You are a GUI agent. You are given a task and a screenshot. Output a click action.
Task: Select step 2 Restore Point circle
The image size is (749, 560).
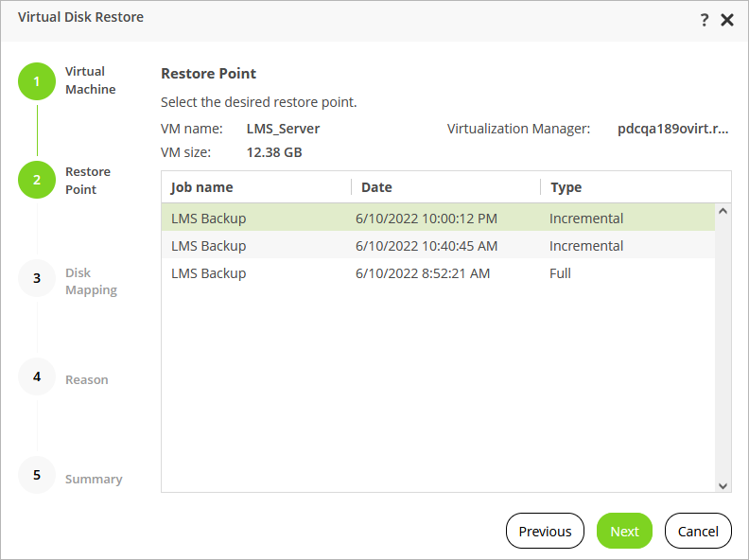coord(37,180)
